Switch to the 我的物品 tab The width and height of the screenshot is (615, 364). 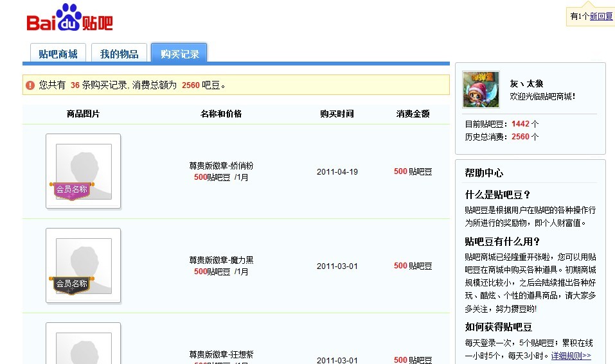click(x=120, y=53)
